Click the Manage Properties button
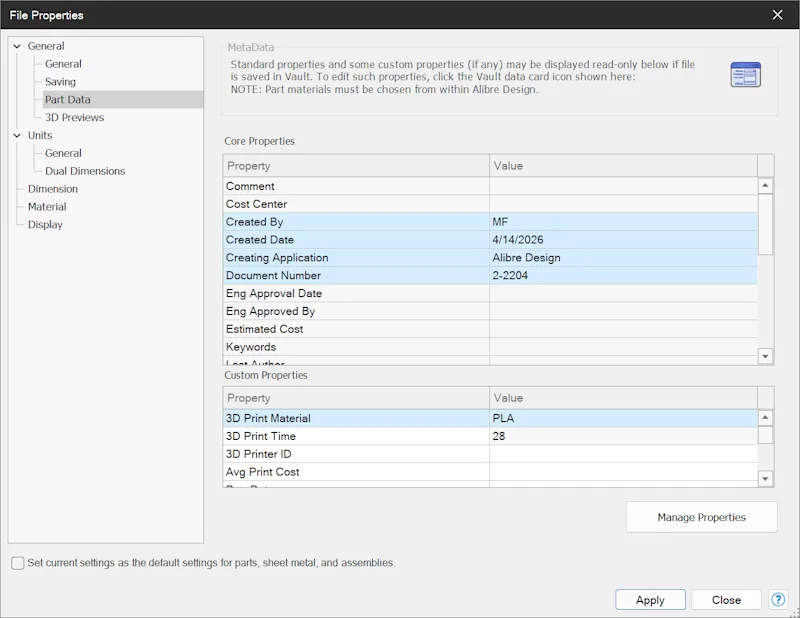The width and height of the screenshot is (800, 618). [702, 517]
